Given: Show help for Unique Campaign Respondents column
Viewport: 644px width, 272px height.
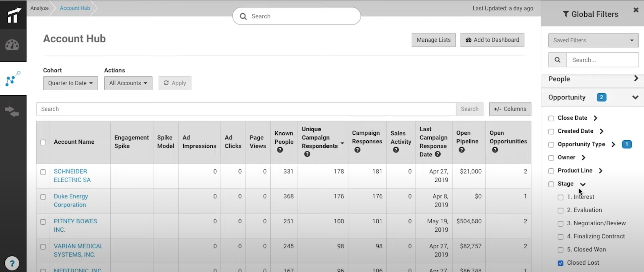Looking at the screenshot, I should (x=307, y=154).
